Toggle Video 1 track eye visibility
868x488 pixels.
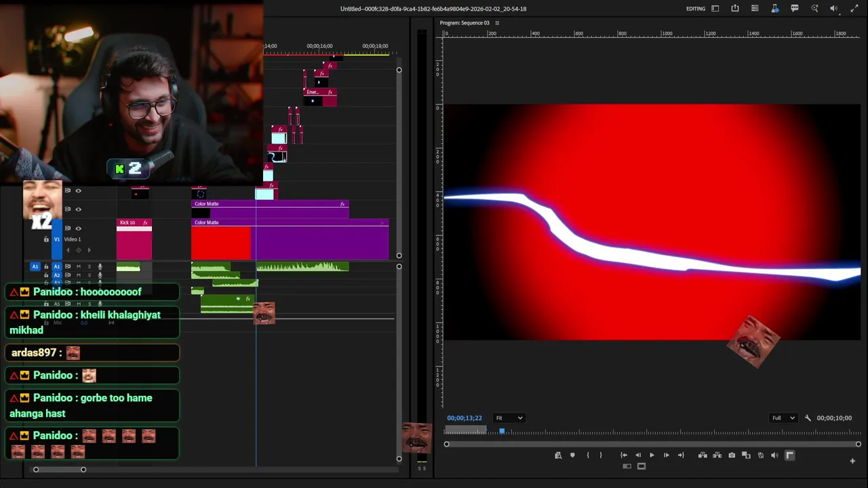pos(78,228)
